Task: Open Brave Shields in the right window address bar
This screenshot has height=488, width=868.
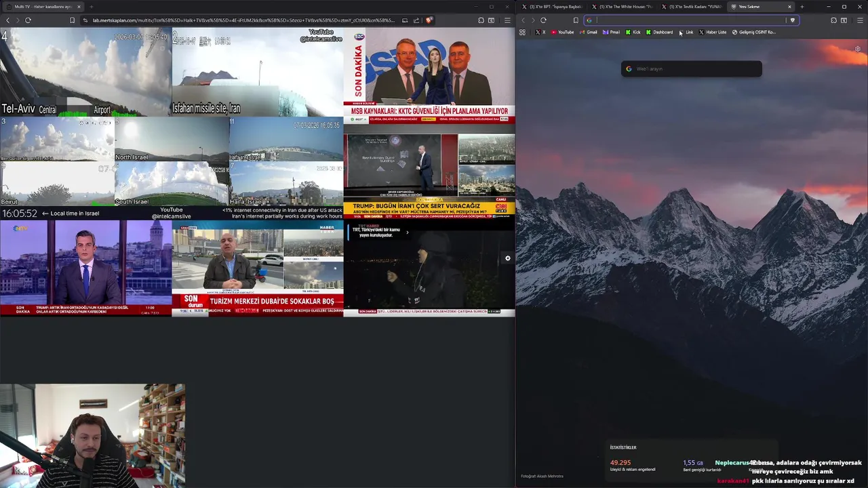Action: [x=792, y=20]
